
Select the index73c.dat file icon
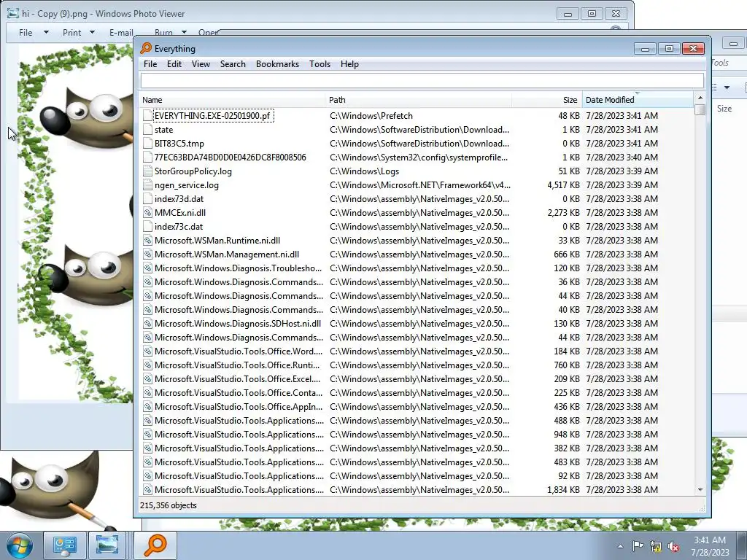tap(147, 226)
